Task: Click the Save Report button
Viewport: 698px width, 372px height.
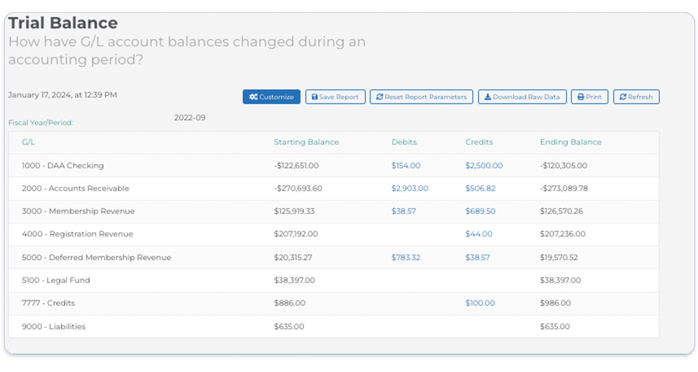Action: click(x=335, y=97)
